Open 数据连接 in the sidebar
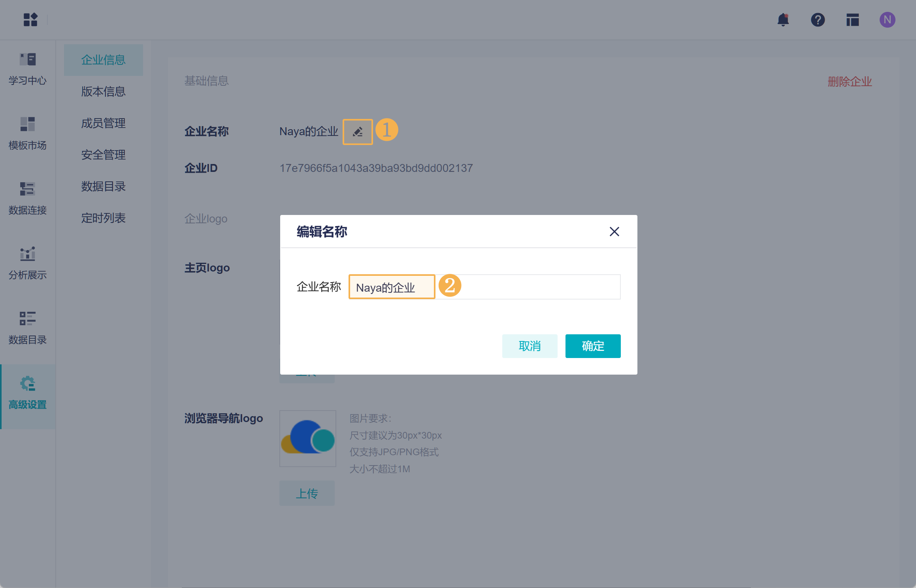Image resolution: width=916 pixels, height=588 pixels. (x=28, y=199)
